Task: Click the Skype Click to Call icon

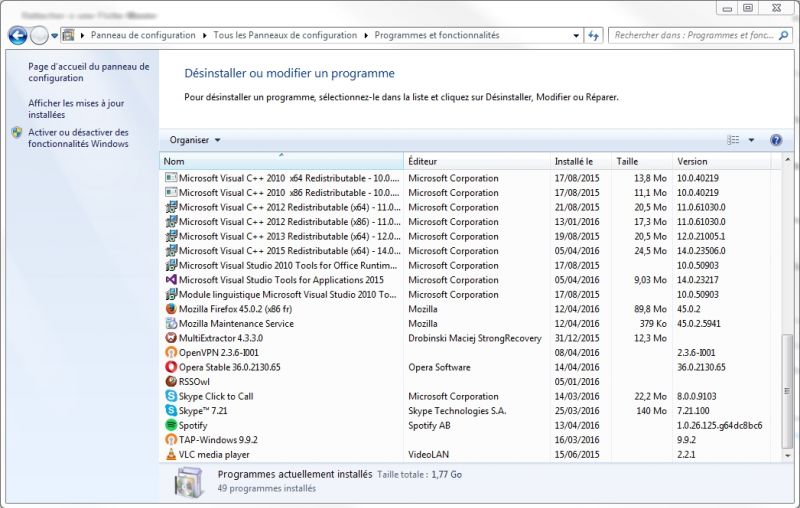Action: coord(171,396)
